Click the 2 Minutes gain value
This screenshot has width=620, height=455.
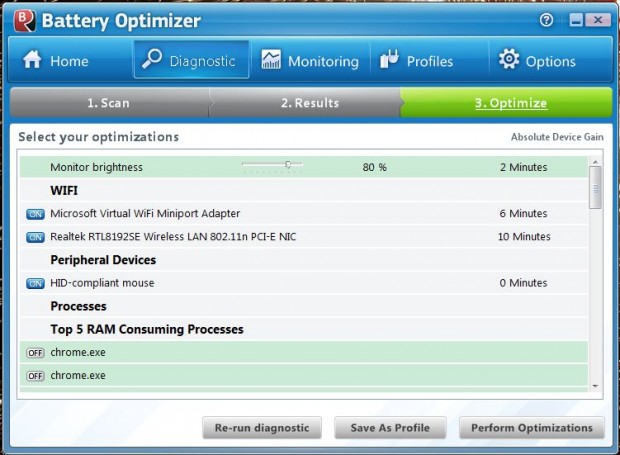524,167
